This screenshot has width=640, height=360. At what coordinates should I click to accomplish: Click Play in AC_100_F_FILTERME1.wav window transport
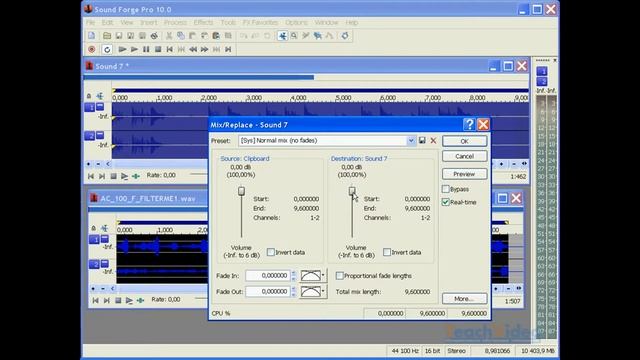click(x=129, y=300)
